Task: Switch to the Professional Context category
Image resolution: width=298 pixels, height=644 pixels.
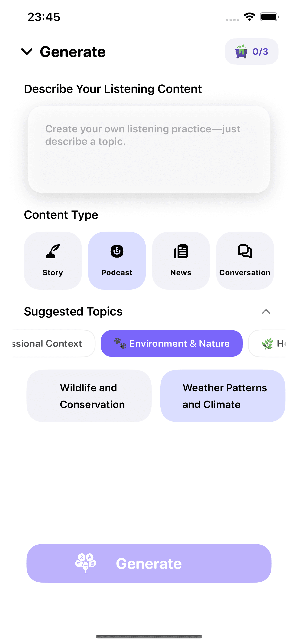Action: coord(54,343)
